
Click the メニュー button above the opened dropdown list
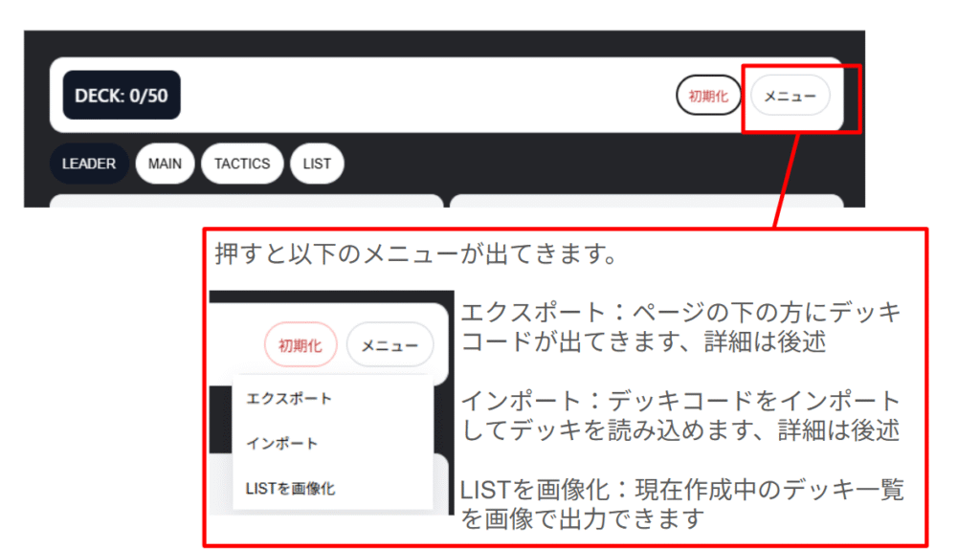click(x=390, y=344)
